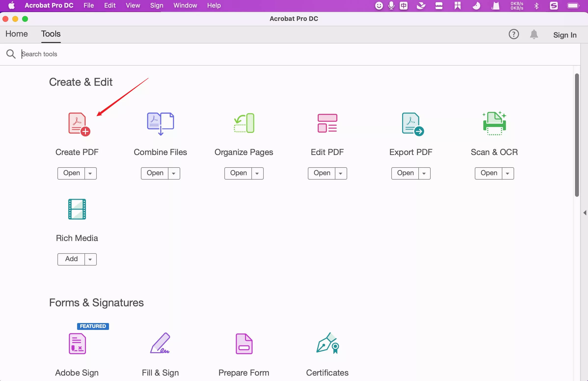Expand the Combine Files Open dropdown arrow
The image size is (588, 381).
click(x=174, y=173)
